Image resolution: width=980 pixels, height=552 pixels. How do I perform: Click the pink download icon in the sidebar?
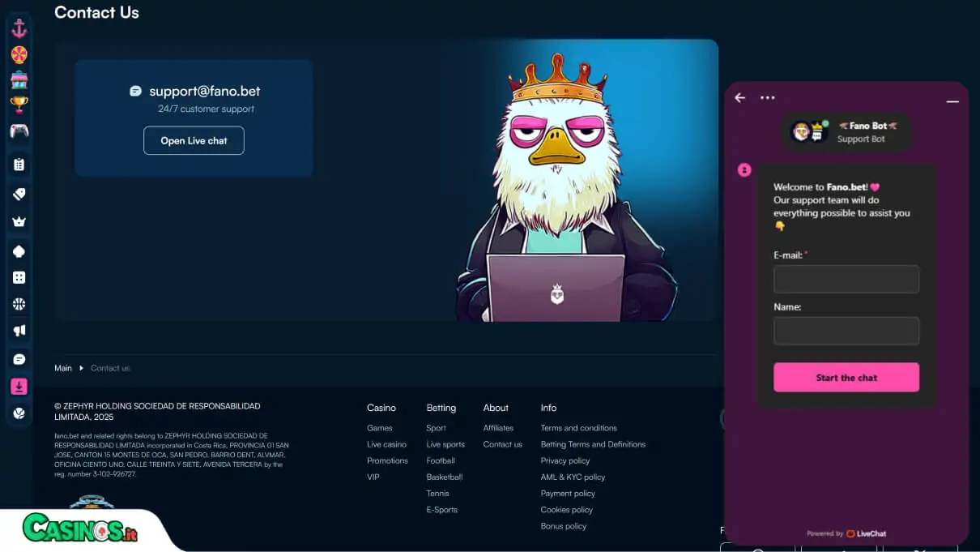(x=19, y=387)
